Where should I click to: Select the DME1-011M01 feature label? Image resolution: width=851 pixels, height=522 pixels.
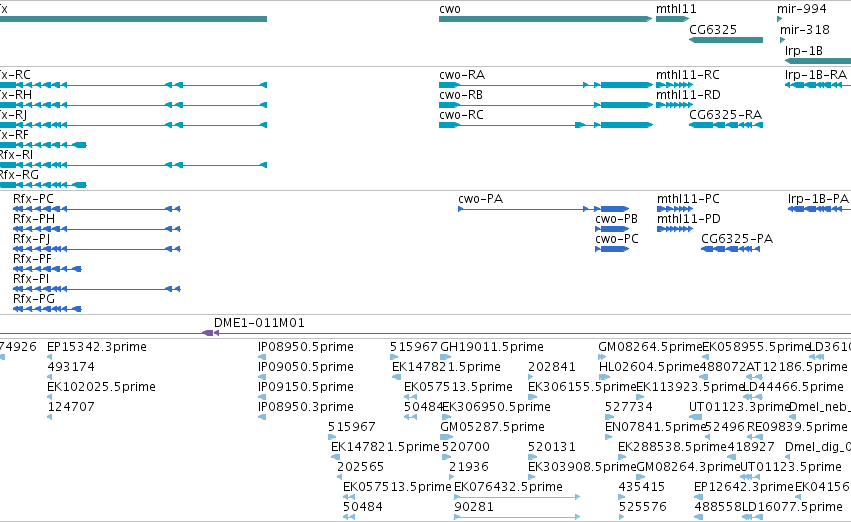(x=259, y=323)
